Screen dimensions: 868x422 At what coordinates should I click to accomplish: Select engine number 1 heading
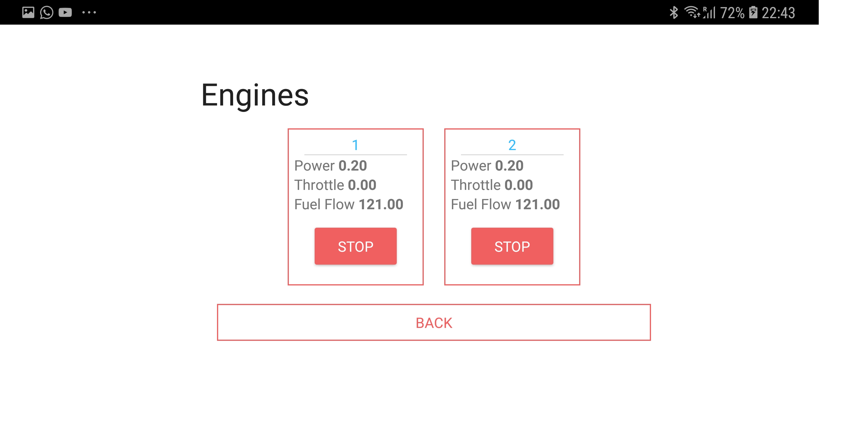[x=355, y=145]
